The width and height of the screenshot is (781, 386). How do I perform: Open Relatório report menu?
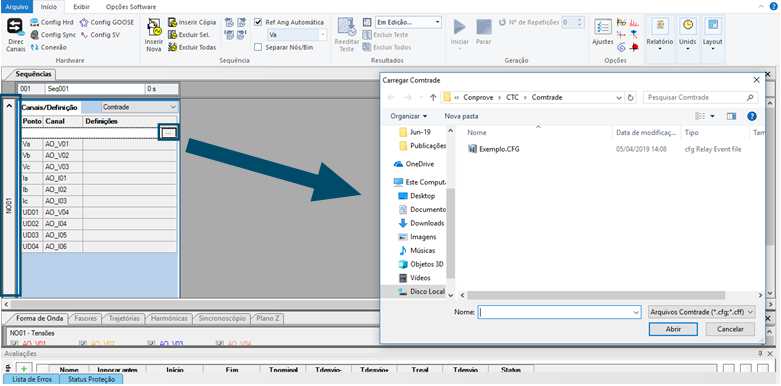tap(659, 34)
